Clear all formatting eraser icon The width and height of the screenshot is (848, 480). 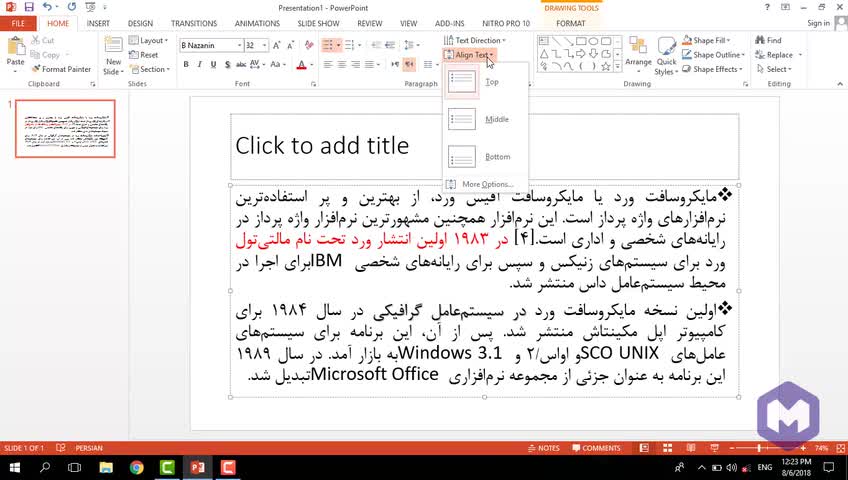point(309,45)
